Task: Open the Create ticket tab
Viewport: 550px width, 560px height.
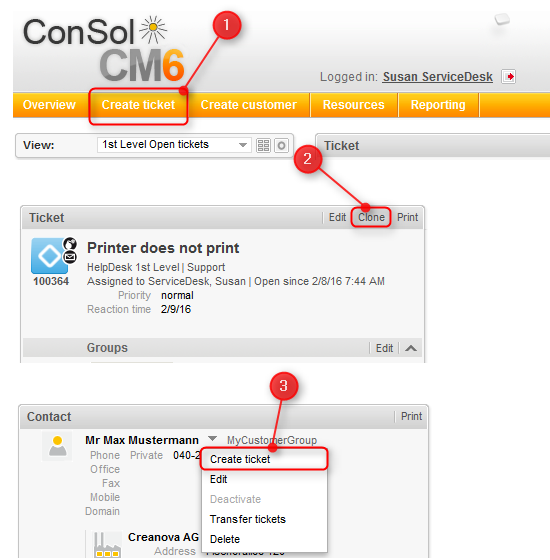Action: 138,105
